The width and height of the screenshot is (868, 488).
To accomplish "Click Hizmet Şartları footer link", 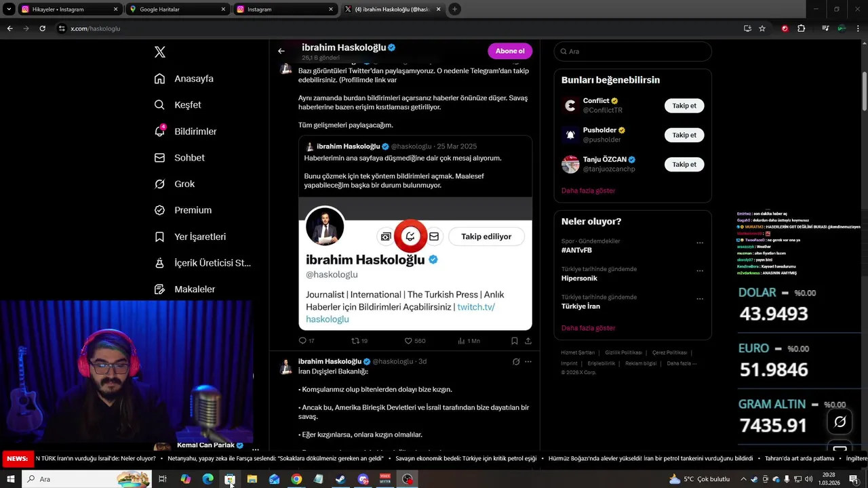I will point(578,352).
